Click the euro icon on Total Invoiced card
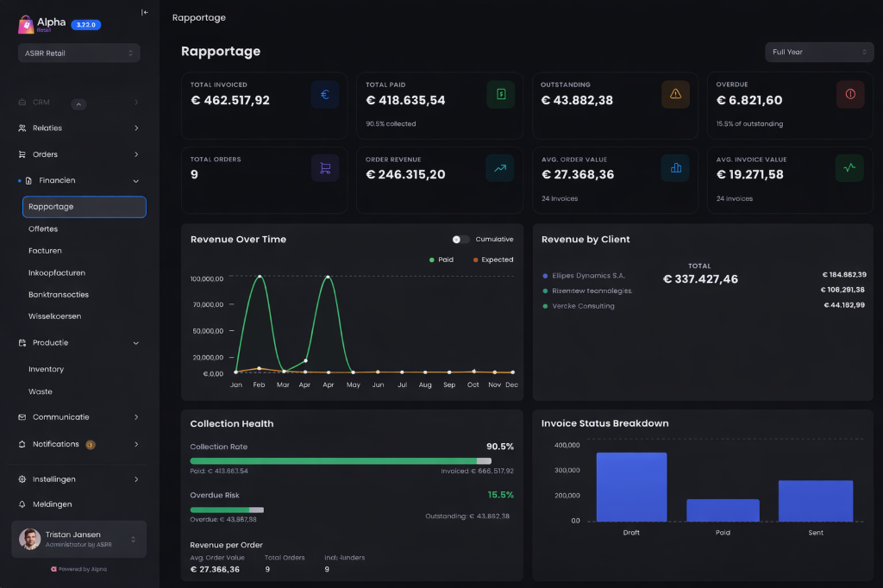This screenshot has width=883, height=588. [324, 95]
